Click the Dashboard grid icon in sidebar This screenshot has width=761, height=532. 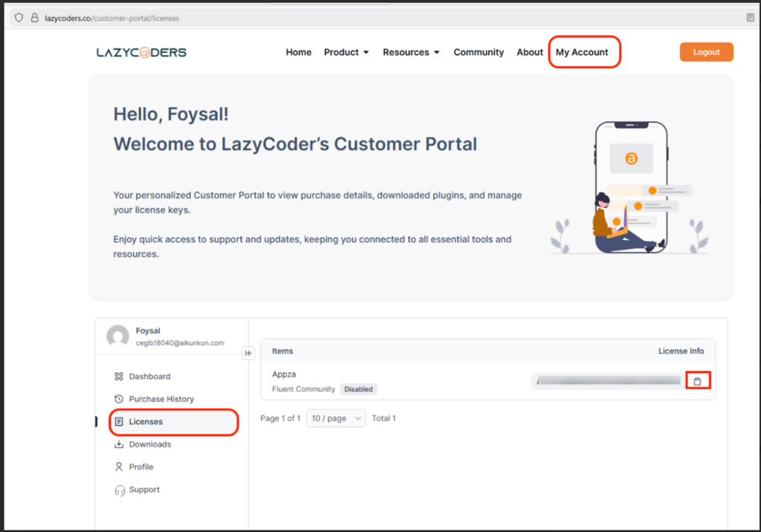tap(119, 377)
